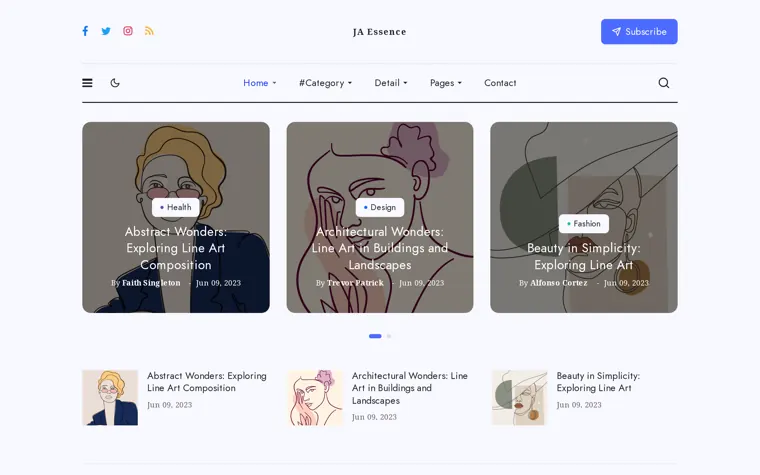Select the Health category tag
The image size is (760, 475).
(x=175, y=207)
